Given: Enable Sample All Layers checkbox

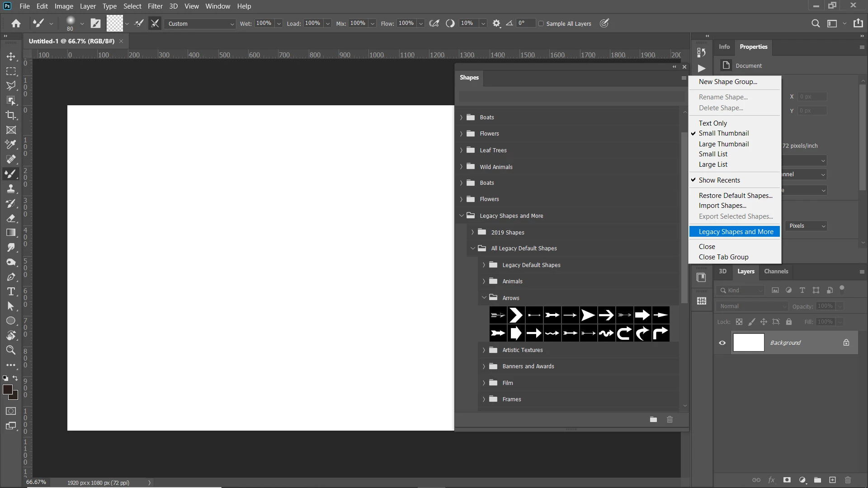Looking at the screenshot, I should [x=541, y=23].
